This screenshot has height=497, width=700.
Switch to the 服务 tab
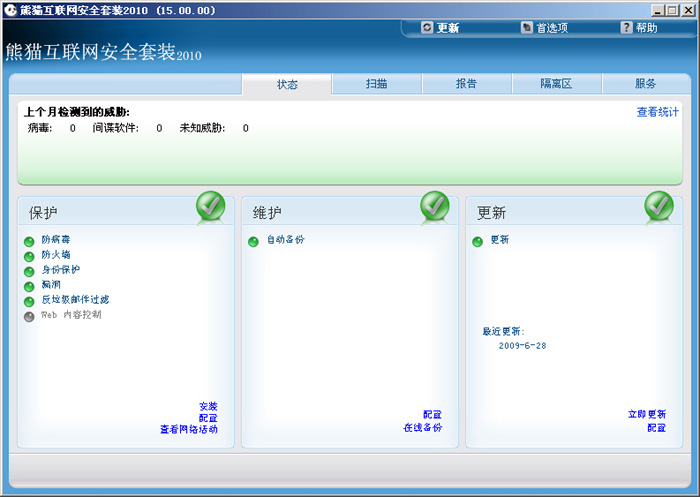(x=646, y=84)
